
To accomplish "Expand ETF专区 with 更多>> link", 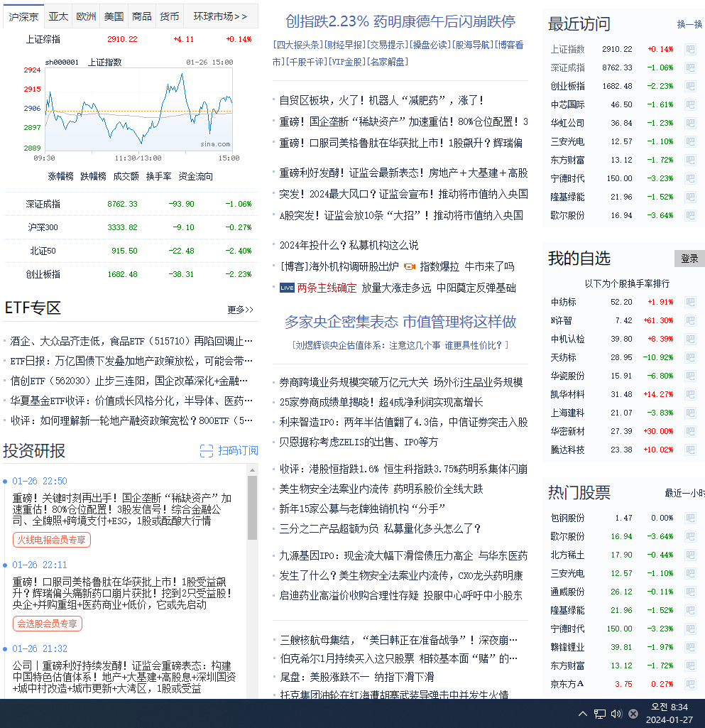I will (241, 310).
